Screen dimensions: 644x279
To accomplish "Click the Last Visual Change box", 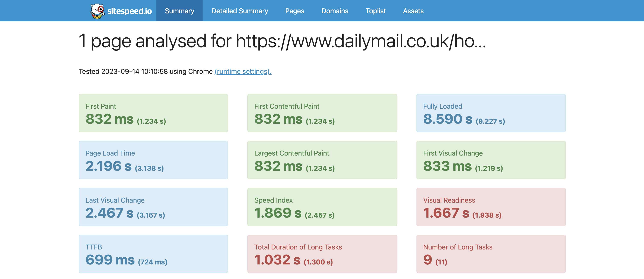I will pyautogui.click(x=153, y=207).
